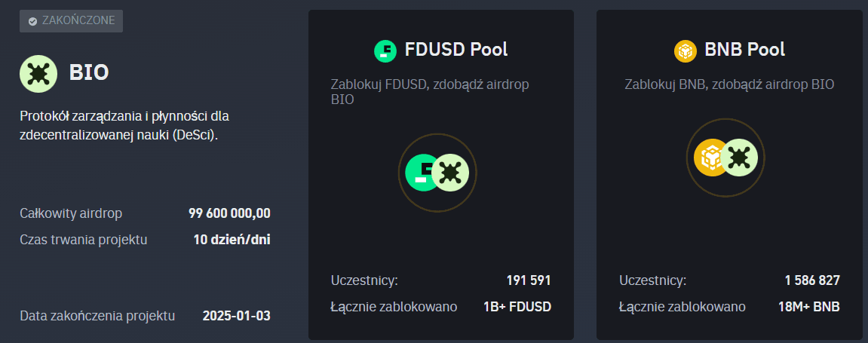The height and width of the screenshot is (343, 868).
Task: Select the BNB Pool card
Action: pos(729,174)
